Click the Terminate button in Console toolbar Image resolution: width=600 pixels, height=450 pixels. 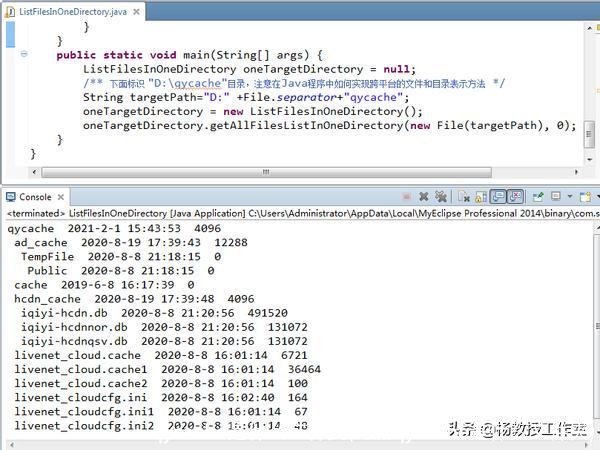(x=406, y=197)
